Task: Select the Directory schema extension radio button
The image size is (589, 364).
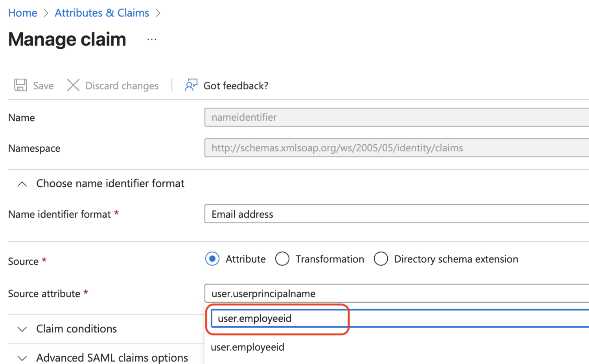Action: pos(381,259)
